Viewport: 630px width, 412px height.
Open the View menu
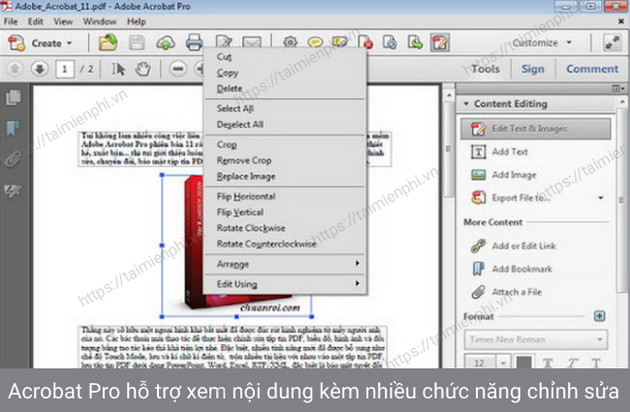[63, 22]
